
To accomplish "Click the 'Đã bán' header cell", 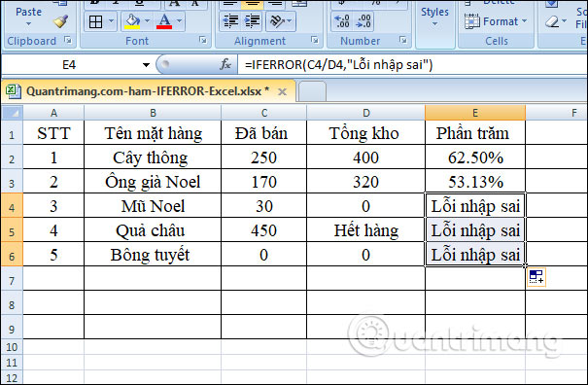I will pos(264,133).
